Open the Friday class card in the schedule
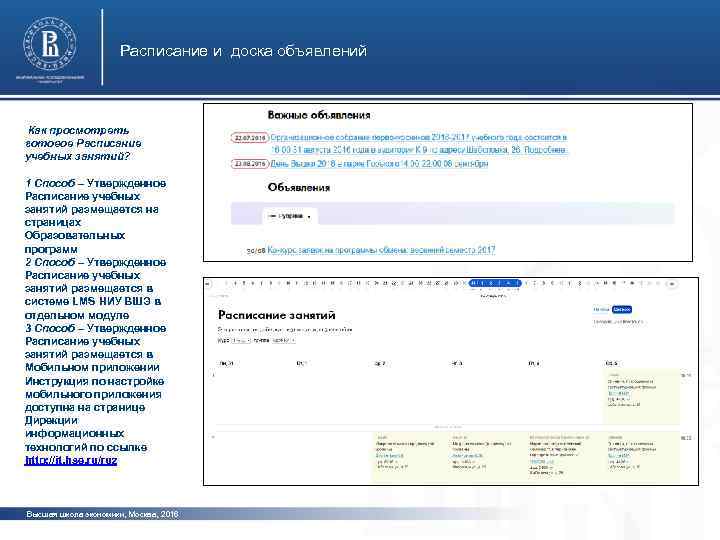This screenshot has width=720, height=540. click(x=565, y=456)
